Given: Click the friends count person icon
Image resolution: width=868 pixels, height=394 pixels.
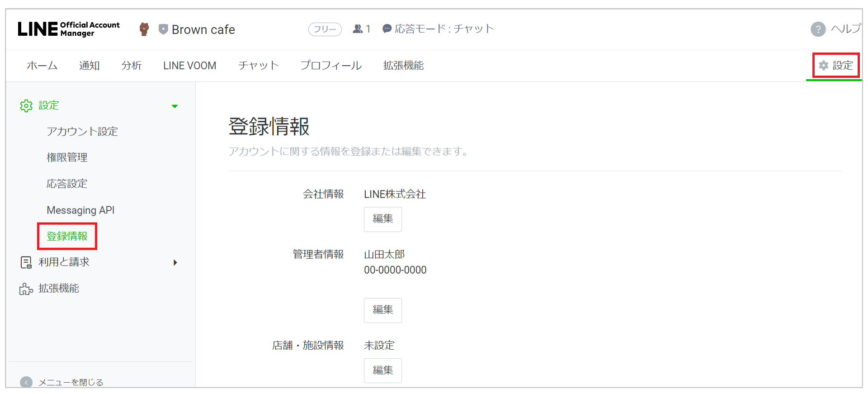Looking at the screenshot, I should (x=358, y=29).
